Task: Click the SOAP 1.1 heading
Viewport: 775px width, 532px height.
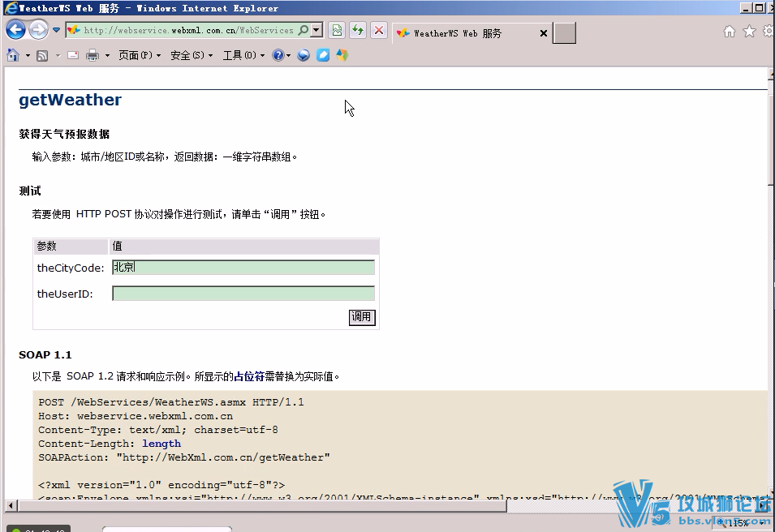Action: point(45,354)
